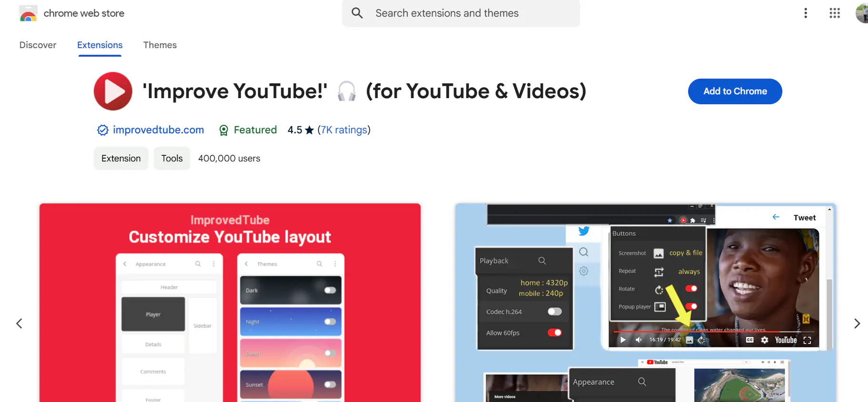Click the Comments block in Appearance mockup
This screenshot has height=402, width=868.
[153, 372]
